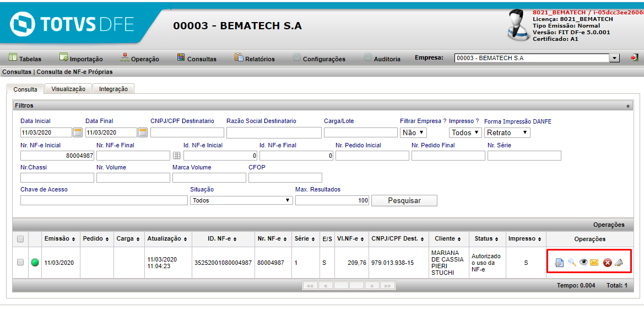Screen dimensions: 644x309
Task: Open the Operação menu
Action: [139, 58]
